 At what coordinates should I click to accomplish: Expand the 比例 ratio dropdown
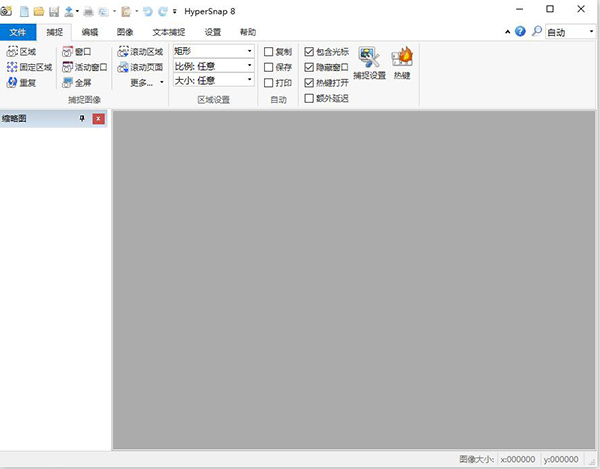tap(213, 65)
